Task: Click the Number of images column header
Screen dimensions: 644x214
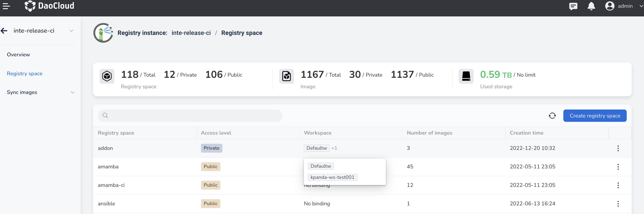Action: click(430, 133)
